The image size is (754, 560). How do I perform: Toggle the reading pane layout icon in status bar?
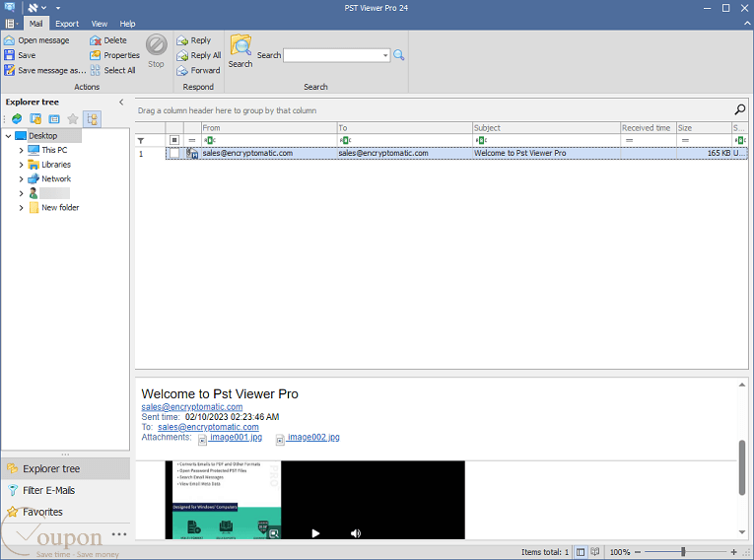coord(581,552)
